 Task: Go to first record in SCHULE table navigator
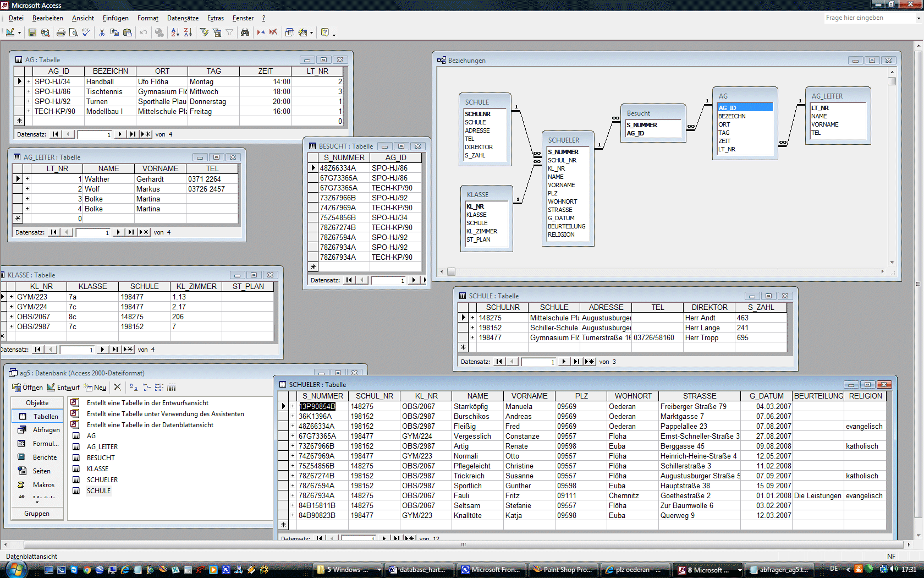(x=499, y=362)
